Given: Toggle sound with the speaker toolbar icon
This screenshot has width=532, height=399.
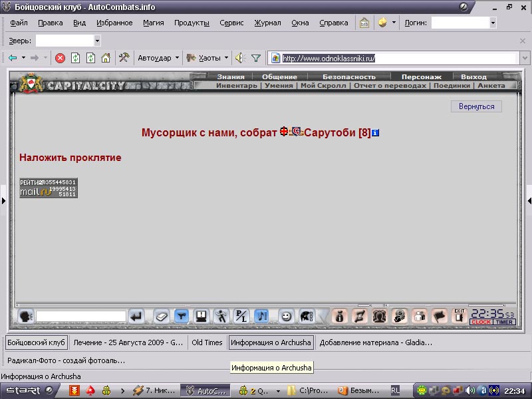Looking at the screenshot, I should click(240, 58).
